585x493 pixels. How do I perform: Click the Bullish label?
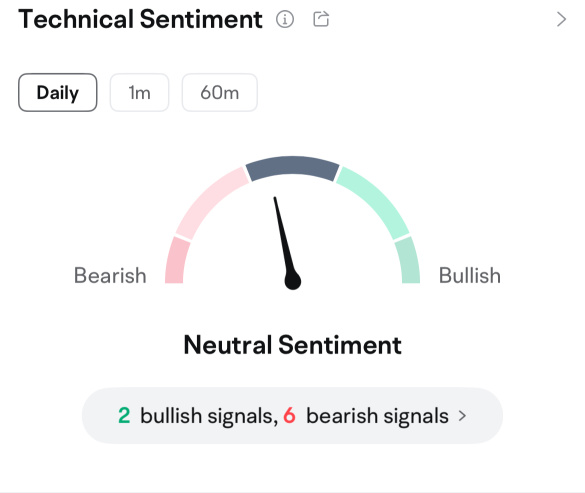click(x=470, y=275)
